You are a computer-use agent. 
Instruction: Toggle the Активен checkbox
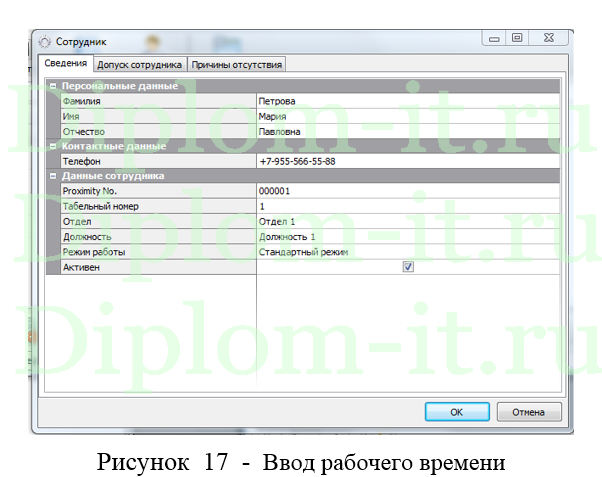coord(408,267)
